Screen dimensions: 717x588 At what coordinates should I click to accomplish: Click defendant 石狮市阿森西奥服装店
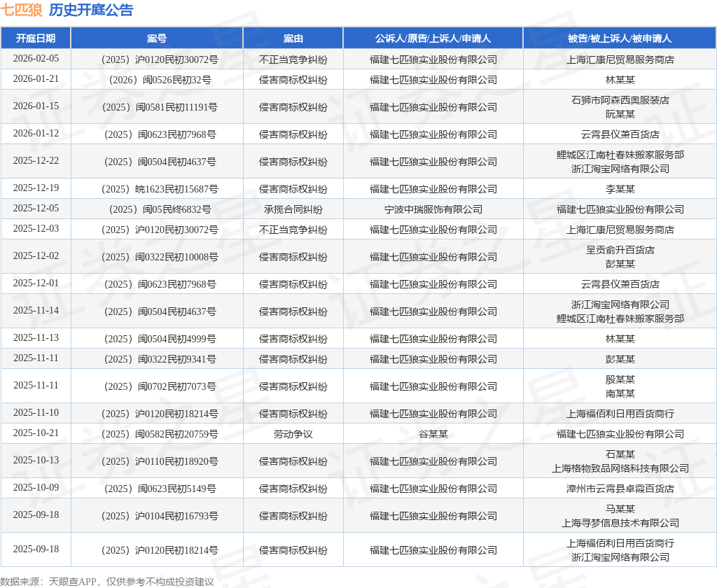pyautogui.click(x=620, y=100)
